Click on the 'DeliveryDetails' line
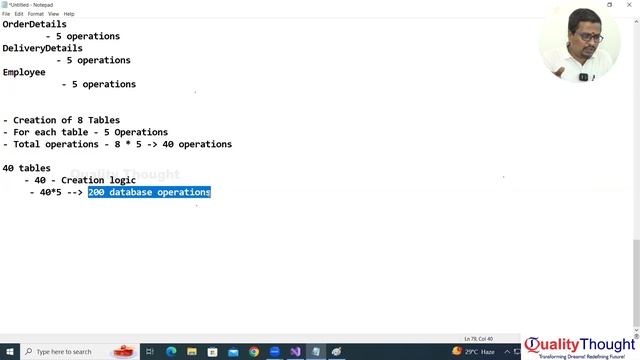640x360 pixels. tap(42, 48)
